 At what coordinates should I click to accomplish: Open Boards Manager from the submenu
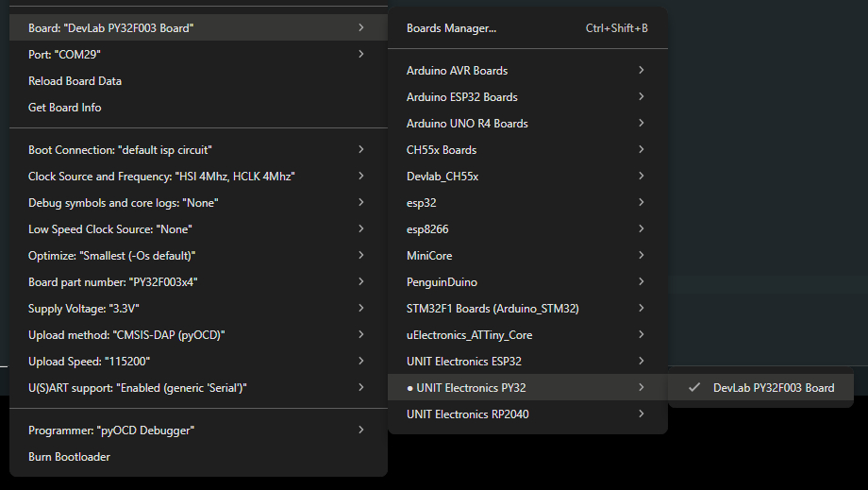click(x=451, y=28)
